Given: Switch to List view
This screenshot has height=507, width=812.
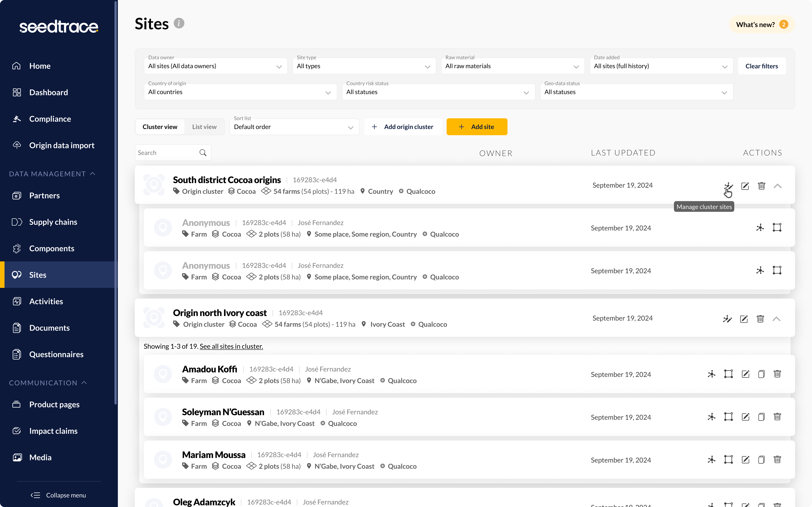Looking at the screenshot, I should 204,127.
